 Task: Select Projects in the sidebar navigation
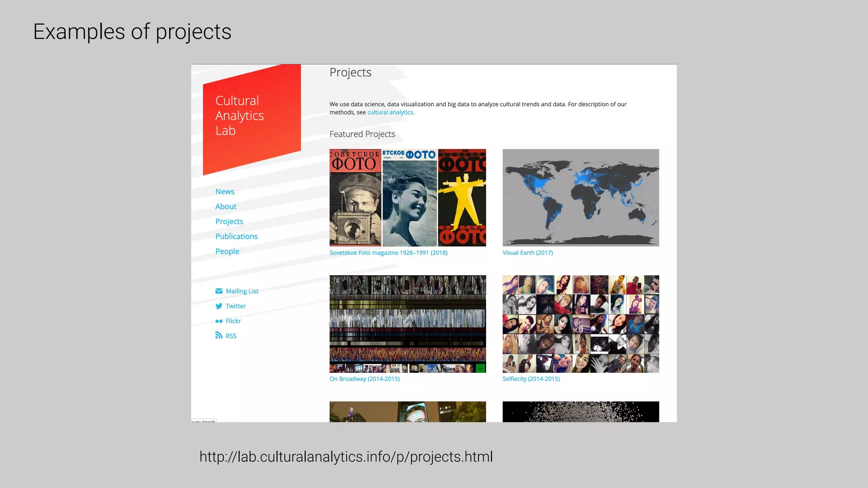(229, 222)
